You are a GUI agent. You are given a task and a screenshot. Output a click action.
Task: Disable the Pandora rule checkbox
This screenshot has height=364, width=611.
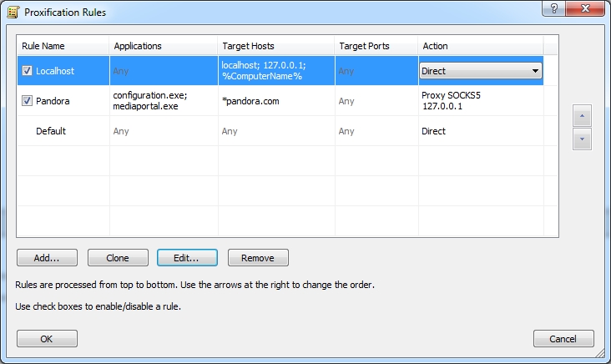[x=28, y=101]
